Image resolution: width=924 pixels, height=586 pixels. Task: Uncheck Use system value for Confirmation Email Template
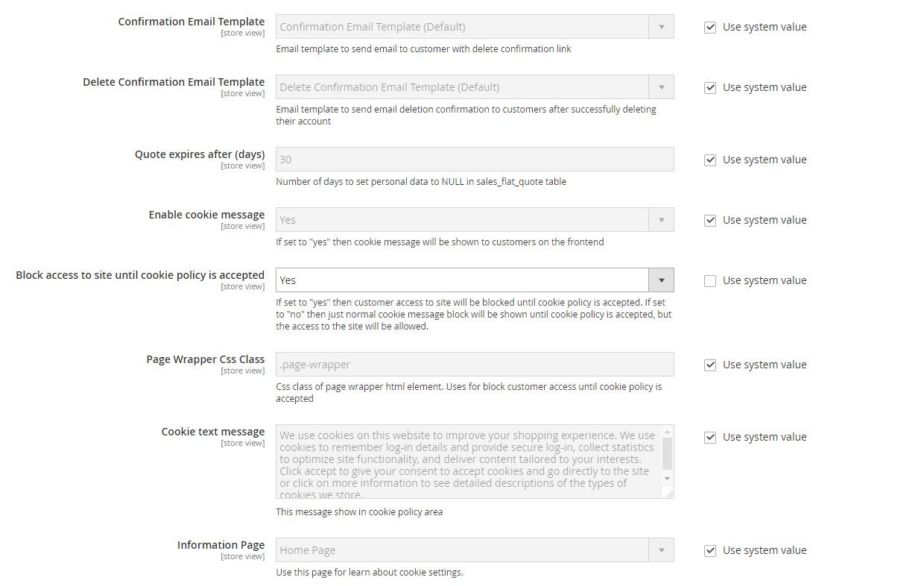(710, 28)
